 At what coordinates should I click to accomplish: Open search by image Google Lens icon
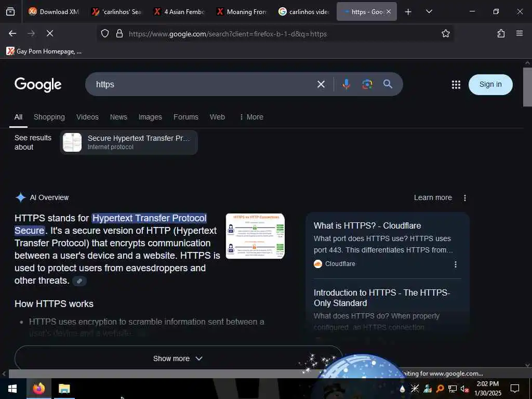coord(367,84)
